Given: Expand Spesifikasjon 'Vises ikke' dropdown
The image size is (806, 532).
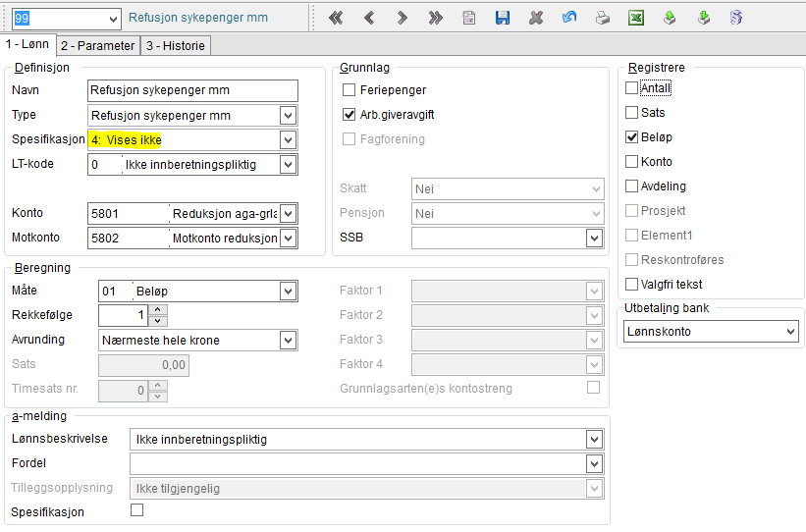Looking at the screenshot, I should coord(289,139).
